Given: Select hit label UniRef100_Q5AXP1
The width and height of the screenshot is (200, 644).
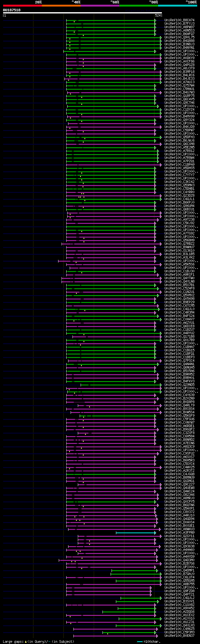Looking at the screenshot, I should [x=179, y=508].
